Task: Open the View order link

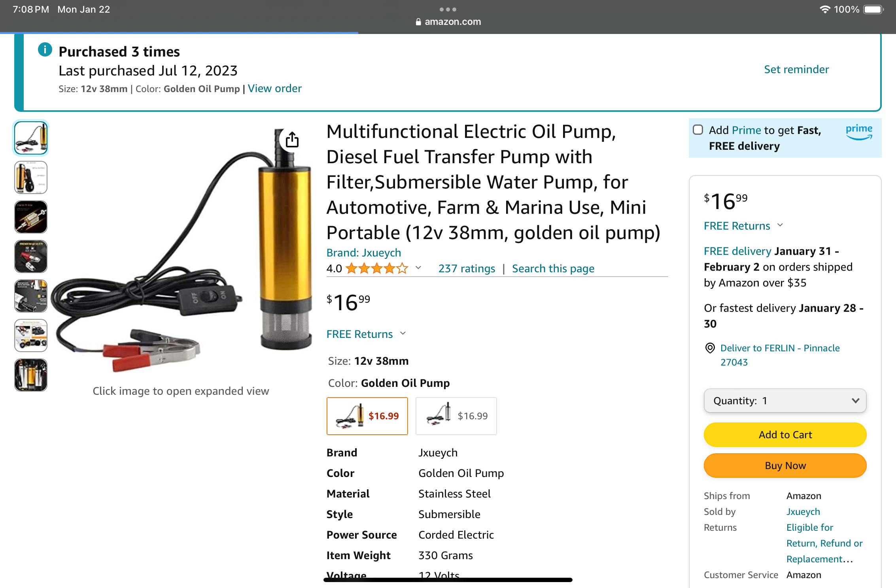Action: tap(274, 89)
